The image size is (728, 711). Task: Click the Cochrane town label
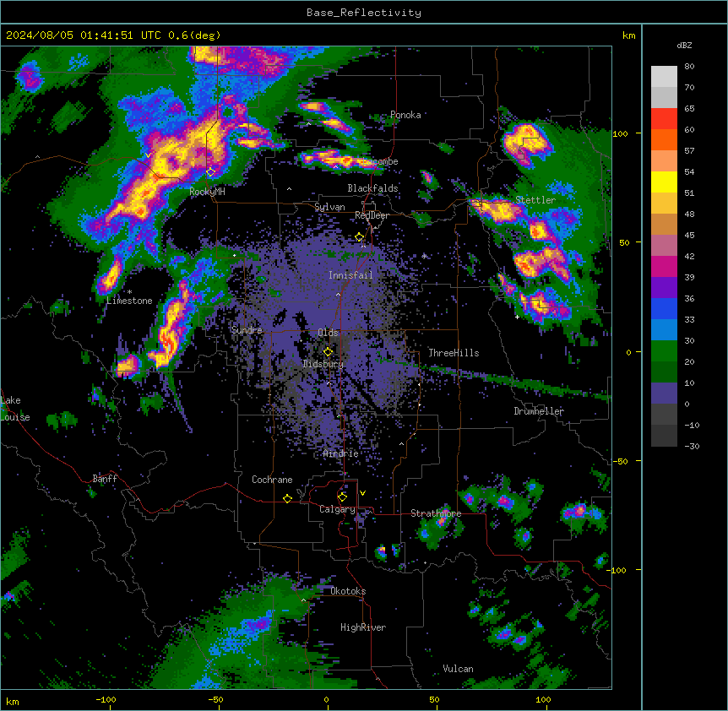pos(272,480)
